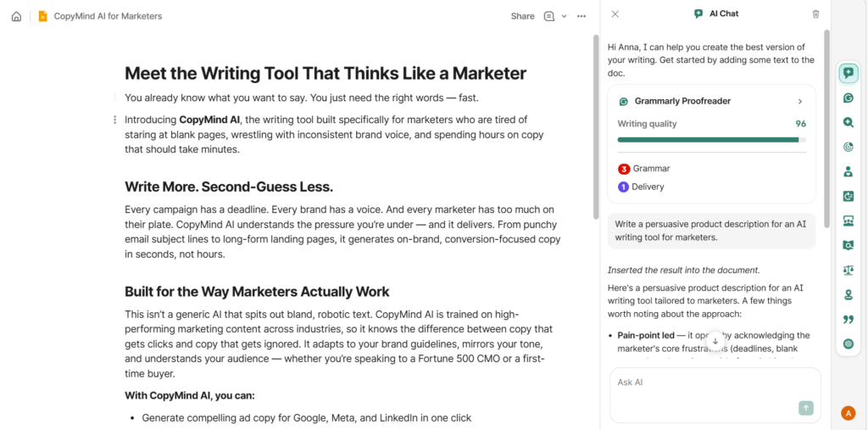868x430 pixels.
Task: Click the green send arrow button
Action: click(805, 408)
